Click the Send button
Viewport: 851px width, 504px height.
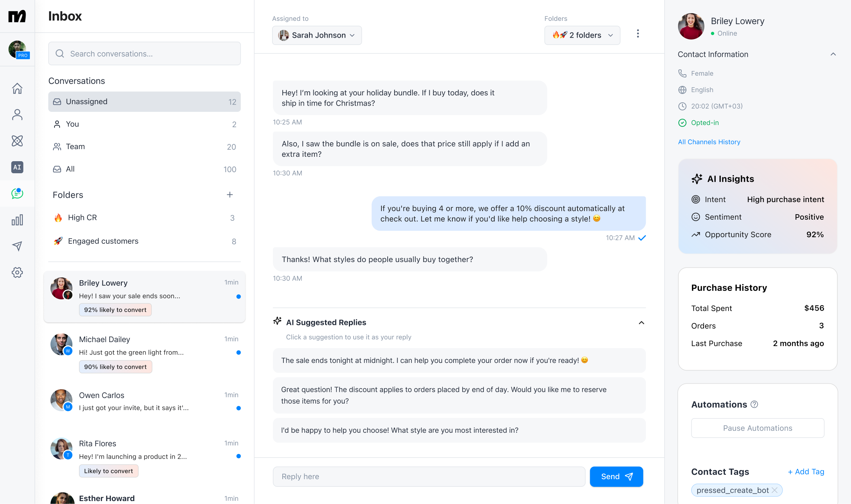click(x=616, y=477)
